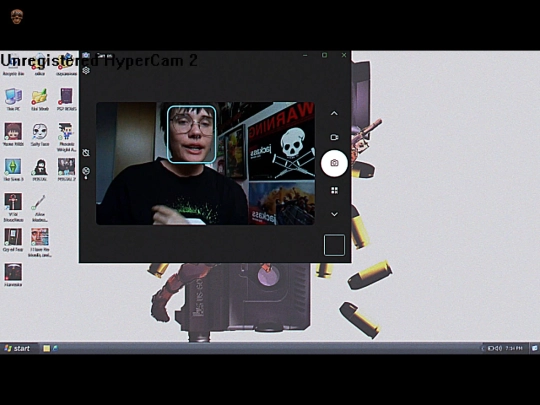Launch Sally Face from desktop
Screen dimensions: 540x405
[40, 134]
